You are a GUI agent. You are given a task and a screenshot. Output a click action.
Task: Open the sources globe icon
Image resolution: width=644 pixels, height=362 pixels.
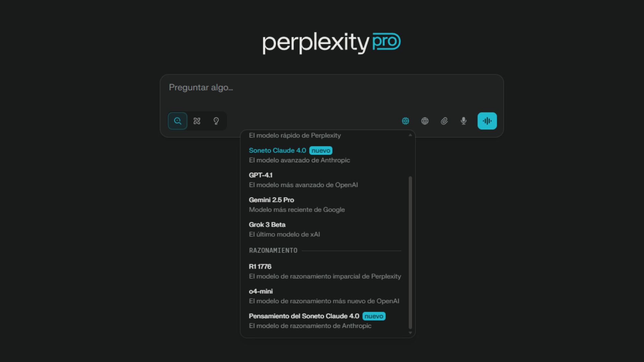(425, 121)
